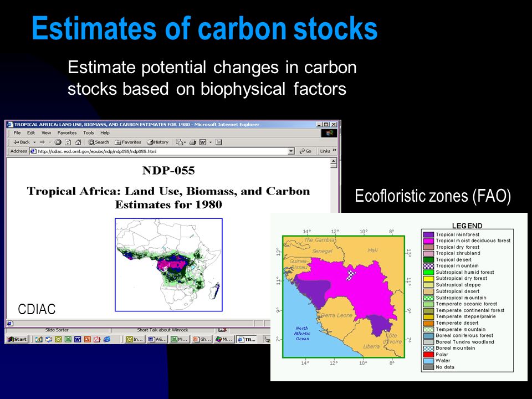Viewport: 532px width, 399px height.
Task: Click the scrollbar up arrow in the browser
Action: [x=334, y=161]
